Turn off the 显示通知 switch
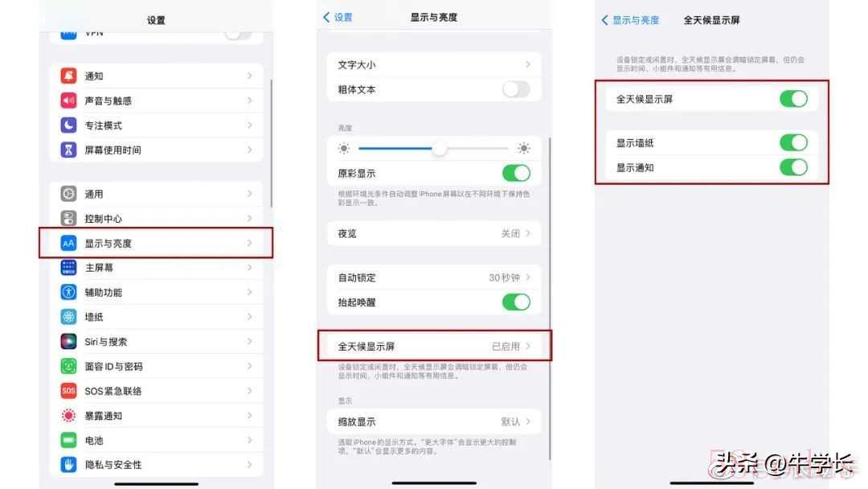This screenshot has height=489, width=868. (x=793, y=167)
